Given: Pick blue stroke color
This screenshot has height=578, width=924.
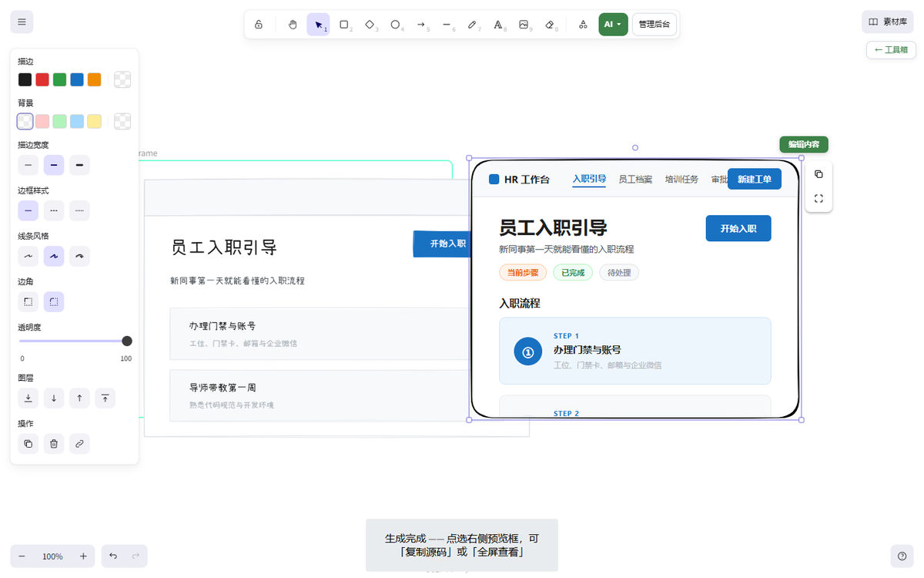Looking at the screenshot, I should coord(77,79).
